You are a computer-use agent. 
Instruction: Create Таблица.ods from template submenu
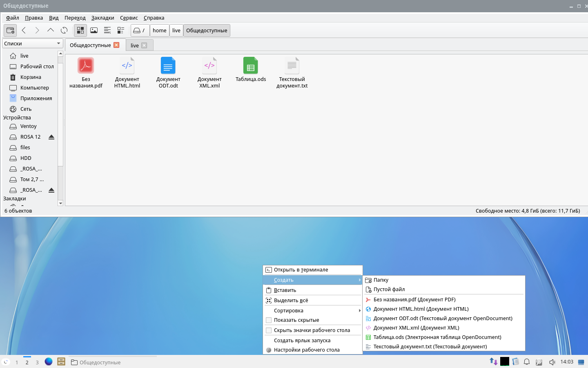pos(444,337)
